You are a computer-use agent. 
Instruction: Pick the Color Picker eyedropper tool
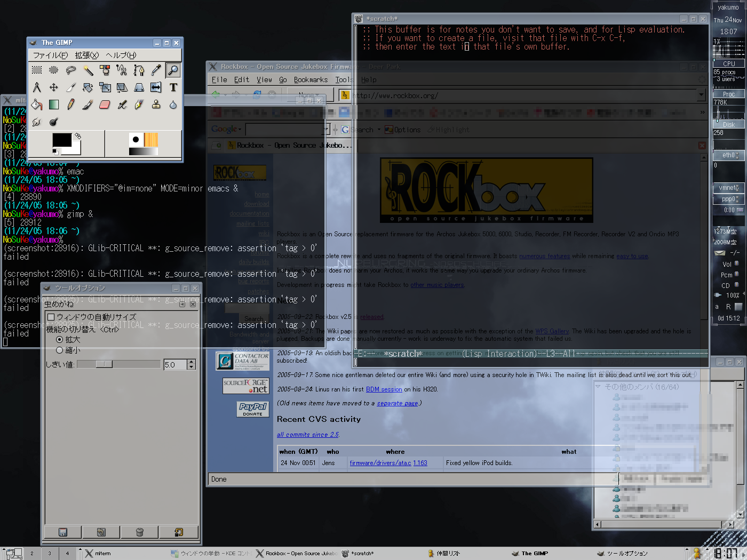pos(156,70)
